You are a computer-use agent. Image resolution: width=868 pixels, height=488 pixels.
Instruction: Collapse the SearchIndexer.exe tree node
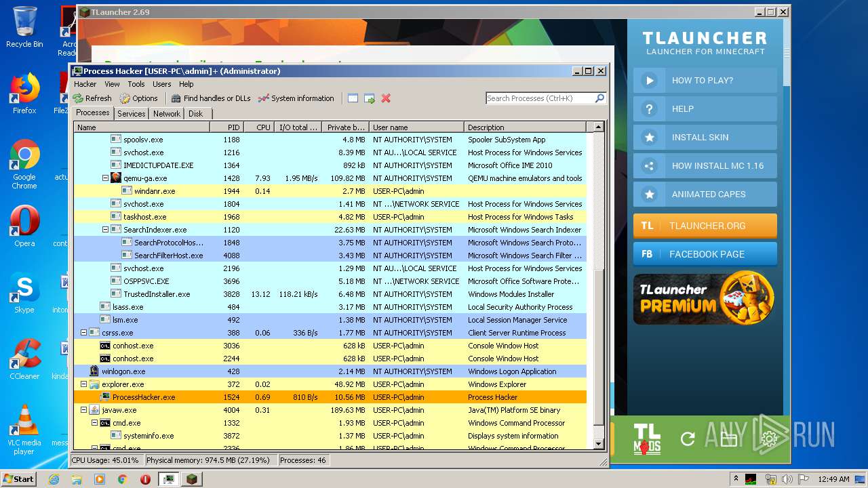(105, 230)
